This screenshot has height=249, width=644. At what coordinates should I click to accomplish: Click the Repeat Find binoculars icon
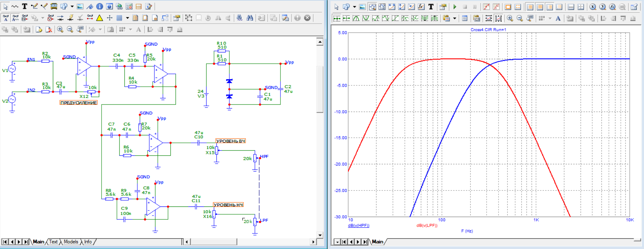click(x=250, y=18)
